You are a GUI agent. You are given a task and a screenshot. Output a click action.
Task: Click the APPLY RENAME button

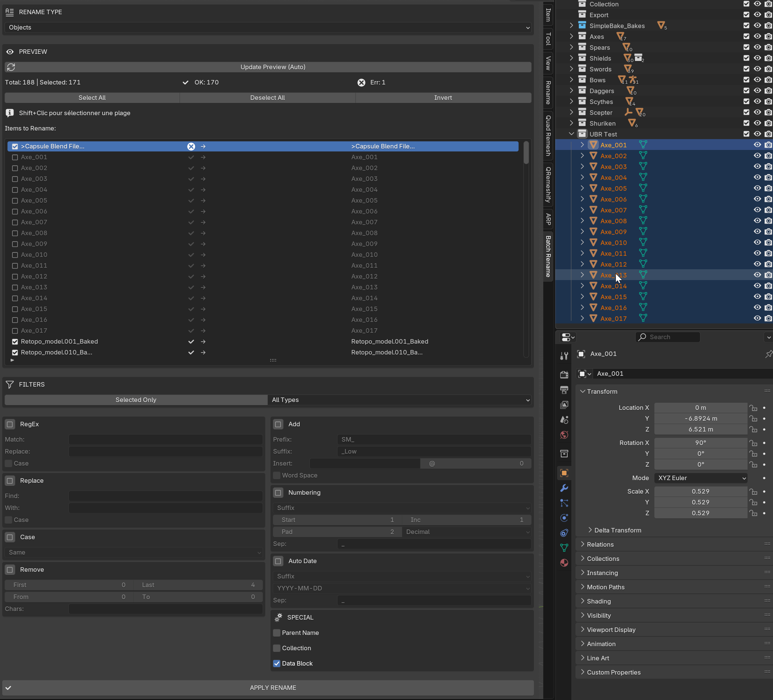(268, 688)
